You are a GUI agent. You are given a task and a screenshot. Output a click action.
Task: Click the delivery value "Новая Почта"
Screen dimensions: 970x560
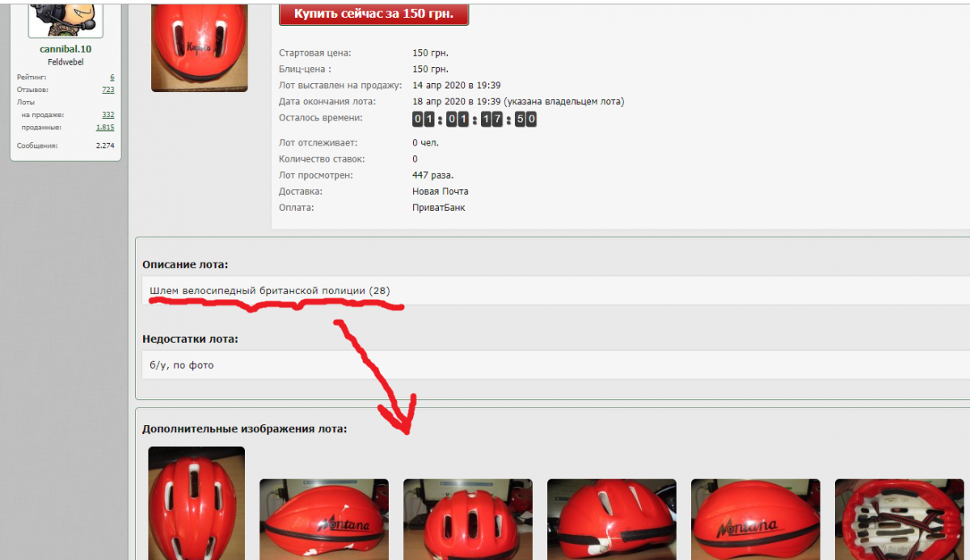[x=441, y=192]
